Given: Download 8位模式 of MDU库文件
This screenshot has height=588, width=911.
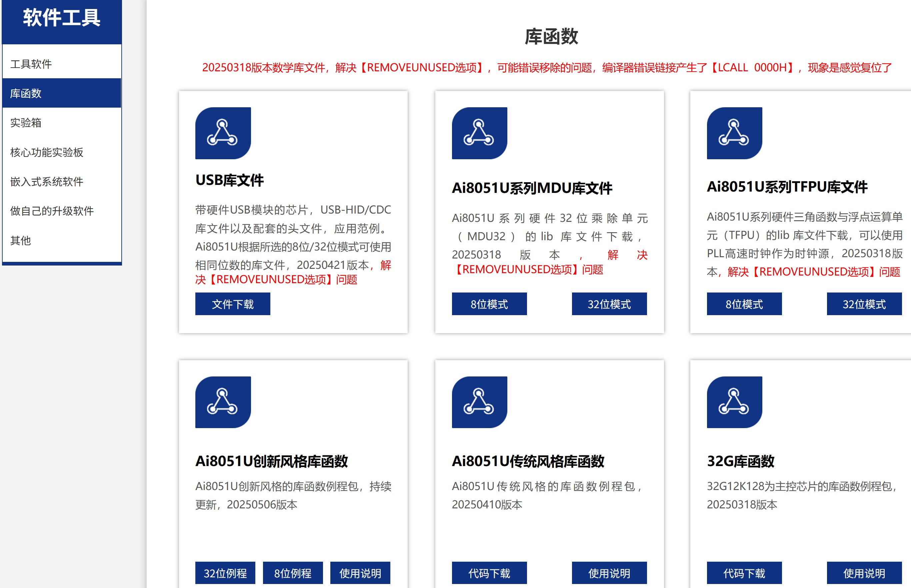Looking at the screenshot, I should point(489,304).
